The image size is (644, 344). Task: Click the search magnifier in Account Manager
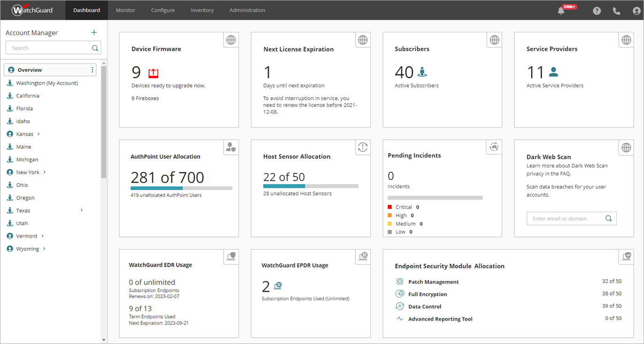click(95, 48)
